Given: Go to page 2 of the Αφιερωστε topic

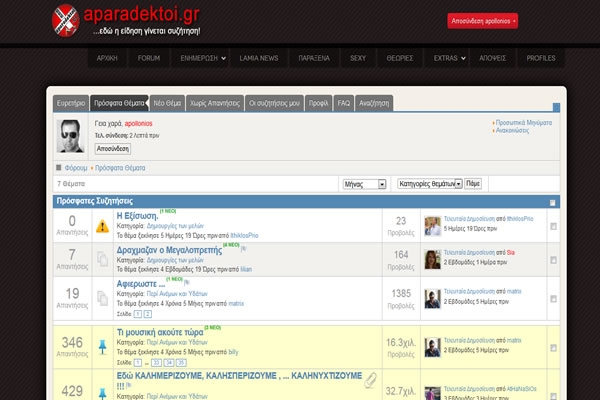Looking at the screenshot, I should click(148, 314).
